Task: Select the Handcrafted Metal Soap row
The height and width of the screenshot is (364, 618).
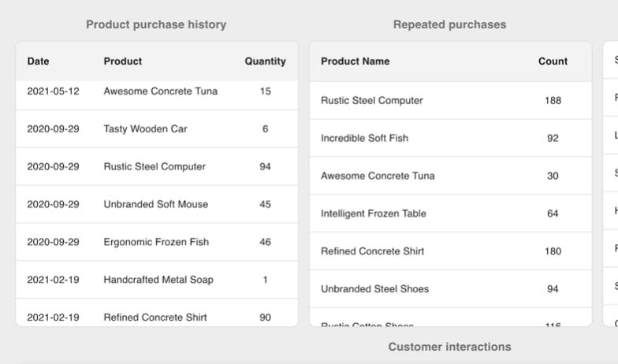Action: [x=158, y=280]
